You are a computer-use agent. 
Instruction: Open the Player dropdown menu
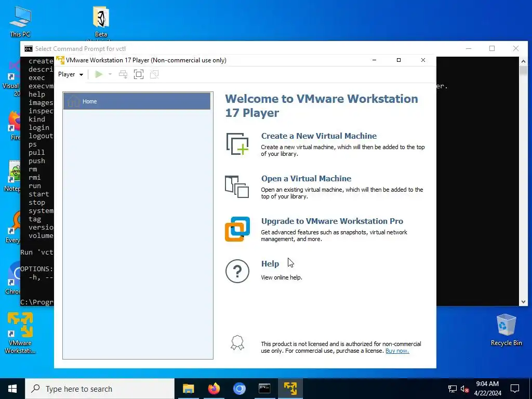coord(71,74)
